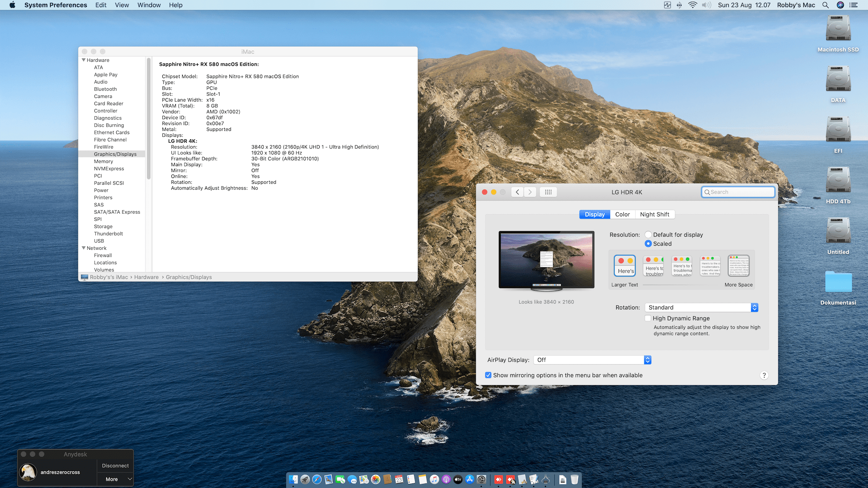
Task: Open Photos app in the Dock
Action: tap(376, 479)
